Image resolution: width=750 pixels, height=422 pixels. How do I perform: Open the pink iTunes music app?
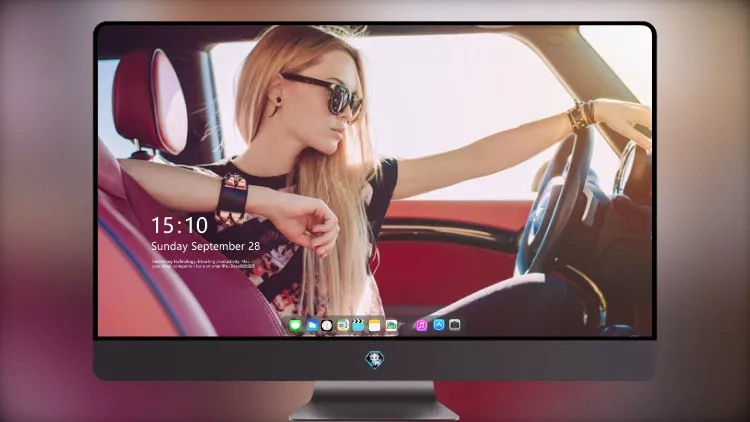coord(421,325)
